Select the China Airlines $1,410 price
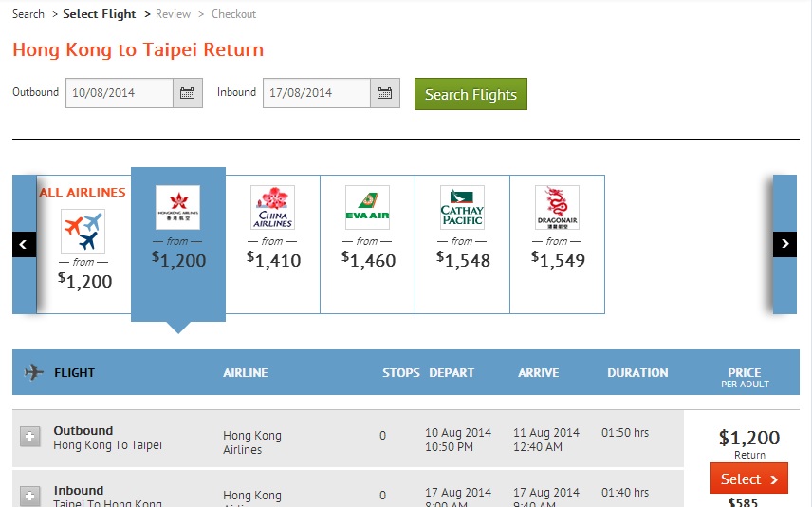 273,260
